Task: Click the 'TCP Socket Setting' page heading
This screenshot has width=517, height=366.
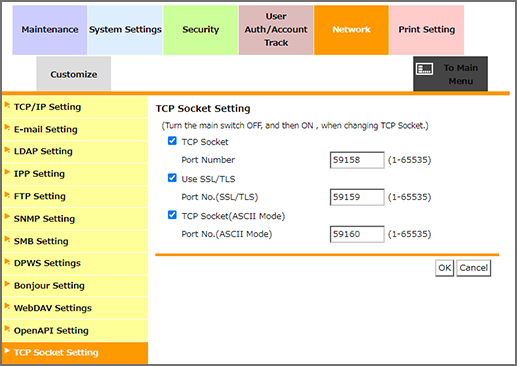Action: pos(203,109)
